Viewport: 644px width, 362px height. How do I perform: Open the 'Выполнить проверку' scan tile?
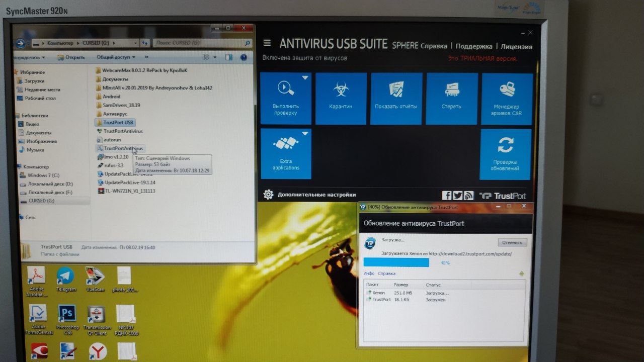286,98
